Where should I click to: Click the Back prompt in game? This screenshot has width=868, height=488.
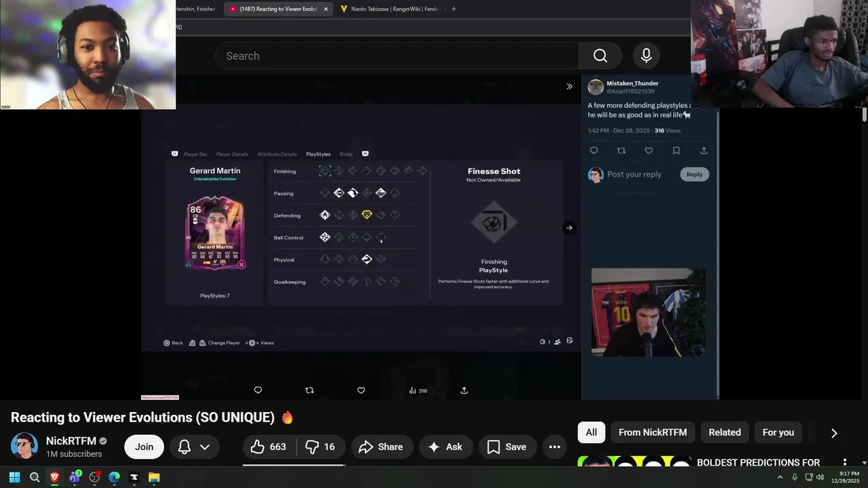click(173, 343)
